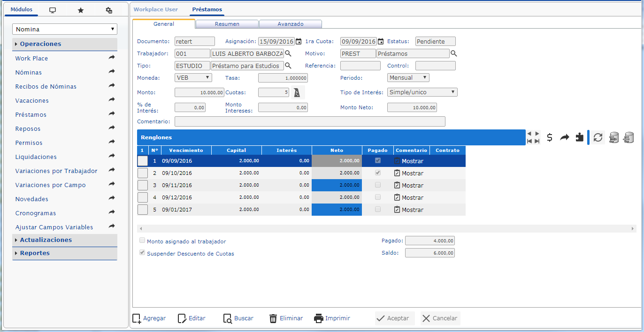Check Monto asignado al trabajador option
Image resolution: width=644 pixels, height=332 pixels.
pyautogui.click(x=142, y=241)
